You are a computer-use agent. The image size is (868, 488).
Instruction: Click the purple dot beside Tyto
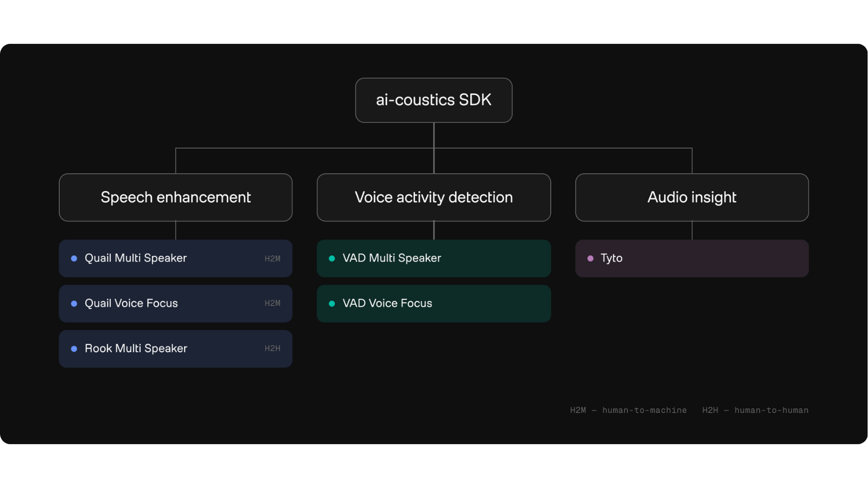[x=590, y=259]
